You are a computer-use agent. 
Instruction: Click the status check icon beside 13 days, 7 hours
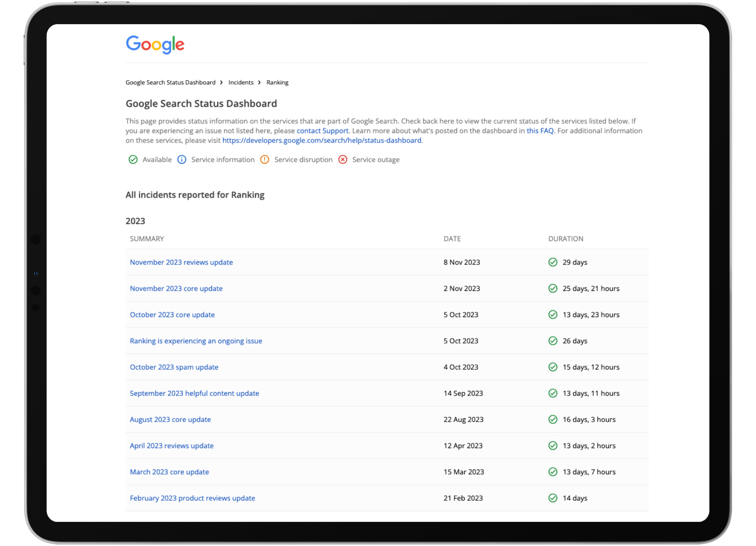553,472
